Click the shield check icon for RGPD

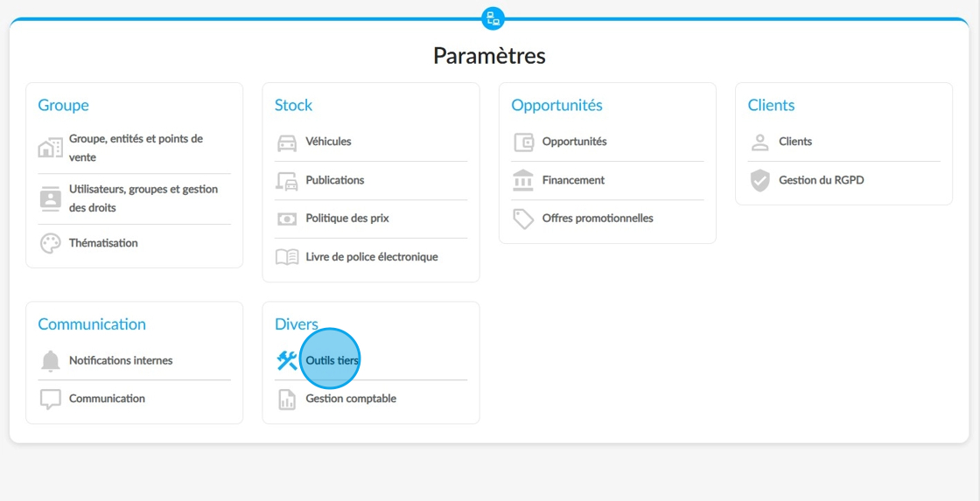coord(760,180)
